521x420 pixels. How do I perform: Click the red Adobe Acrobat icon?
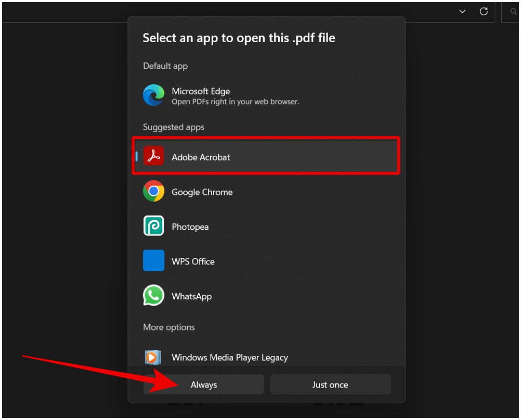153,157
